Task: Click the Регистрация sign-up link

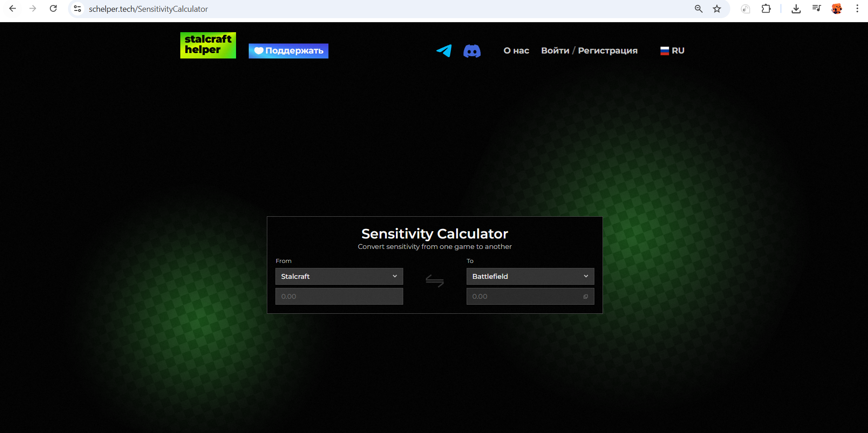Action: (608, 51)
